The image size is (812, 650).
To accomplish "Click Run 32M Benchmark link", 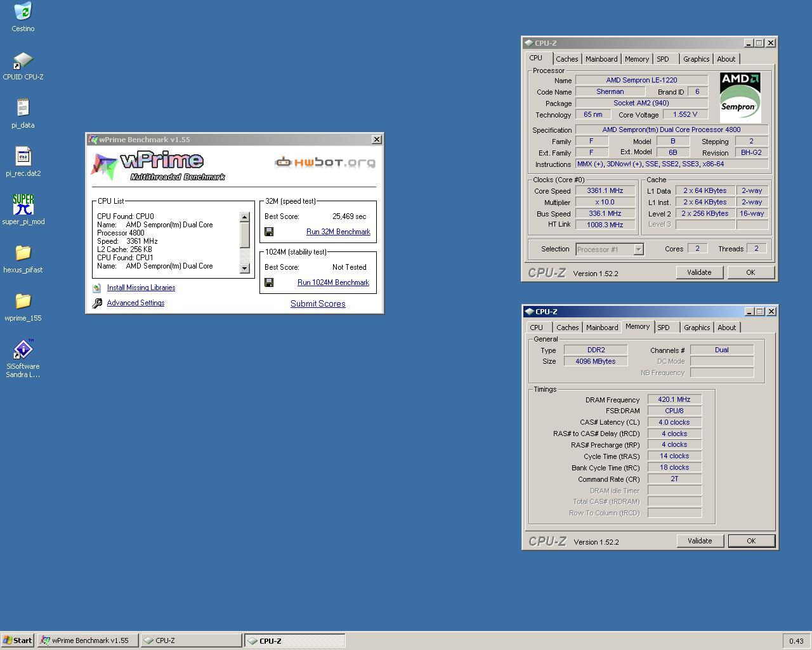I will coord(338,232).
